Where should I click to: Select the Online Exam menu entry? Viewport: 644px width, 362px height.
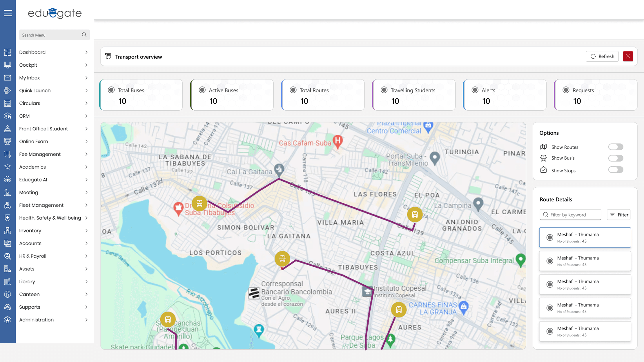tap(33, 141)
